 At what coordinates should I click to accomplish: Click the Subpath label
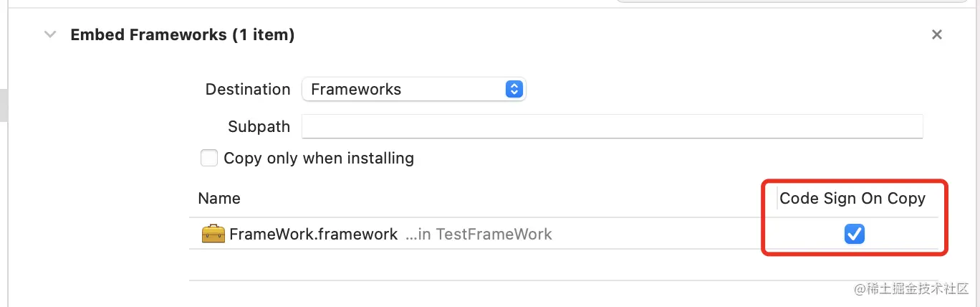(x=259, y=127)
